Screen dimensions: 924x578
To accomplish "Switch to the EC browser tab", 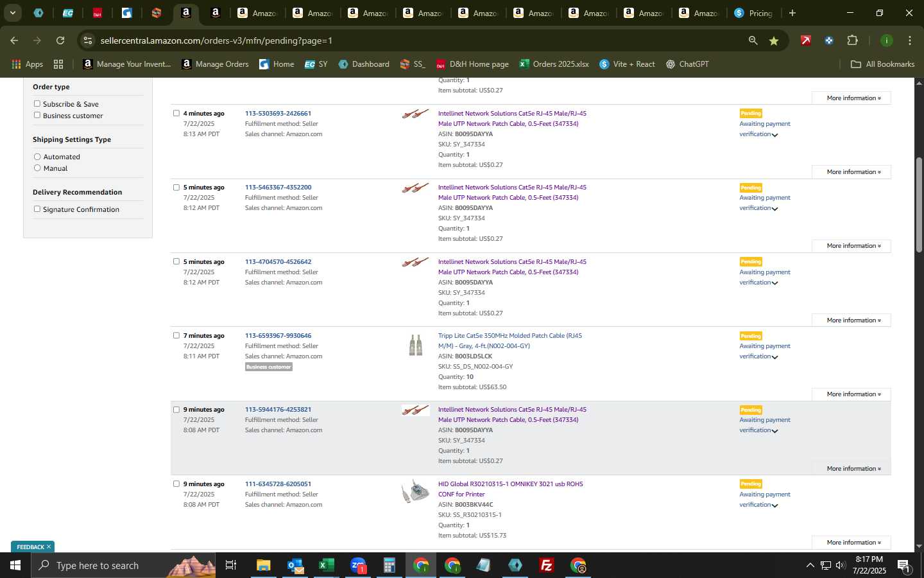I will click(67, 13).
